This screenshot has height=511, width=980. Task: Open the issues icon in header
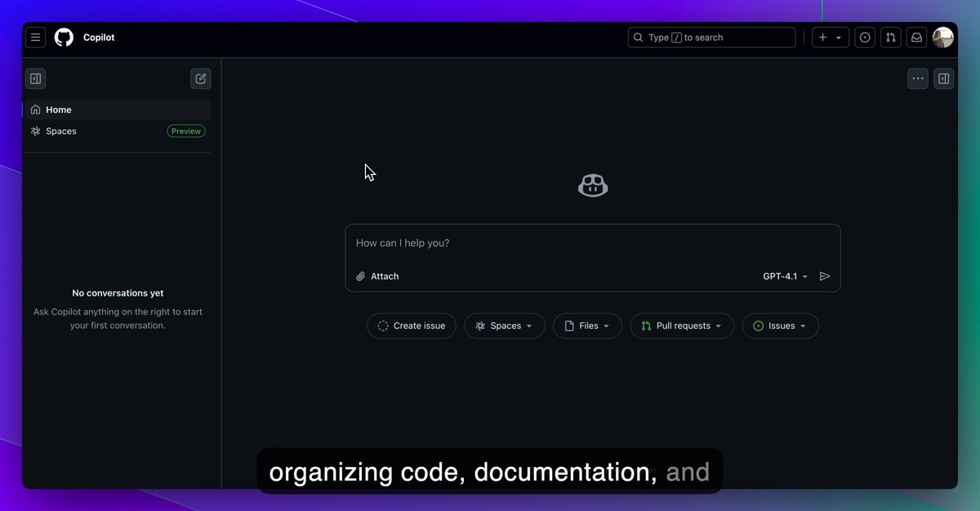pyautogui.click(x=865, y=38)
